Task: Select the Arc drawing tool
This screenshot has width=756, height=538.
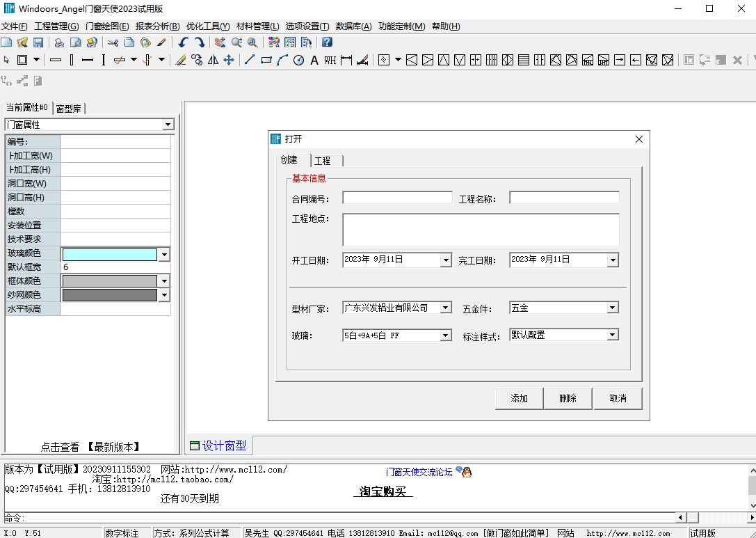Action: point(282,60)
